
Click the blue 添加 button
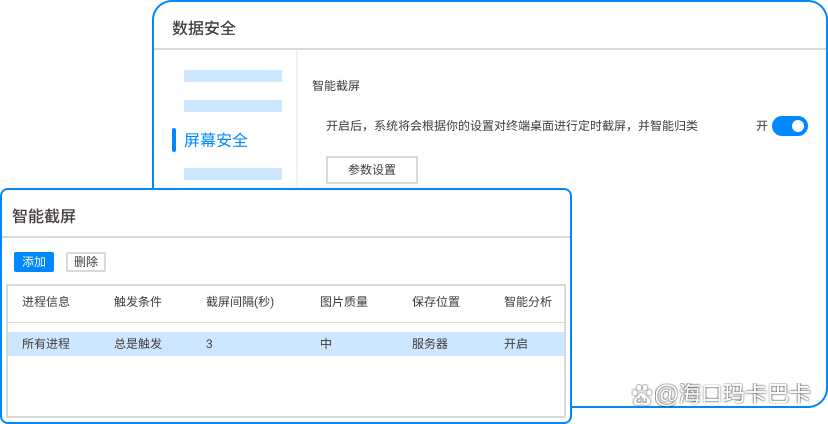coord(34,262)
